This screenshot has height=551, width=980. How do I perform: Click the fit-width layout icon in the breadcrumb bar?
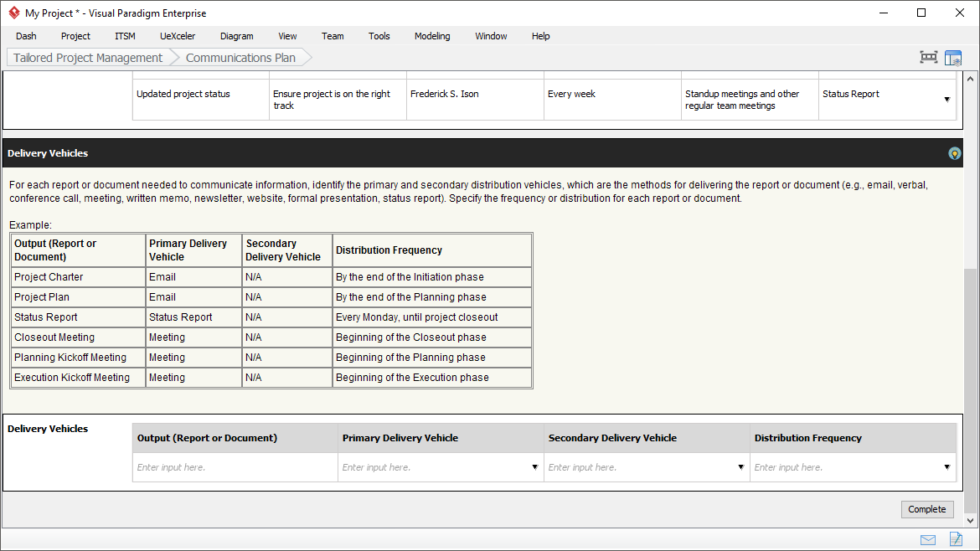pyautogui.click(x=929, y=58)
